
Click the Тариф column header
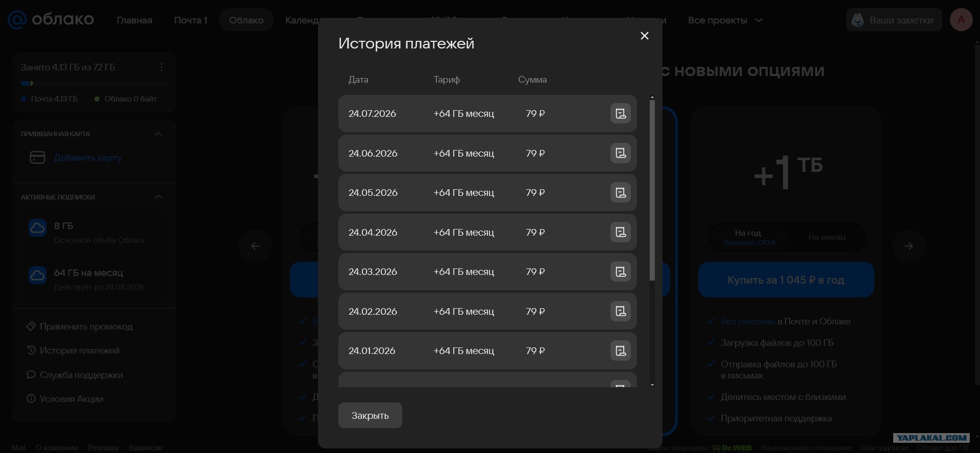click(447, 80)
